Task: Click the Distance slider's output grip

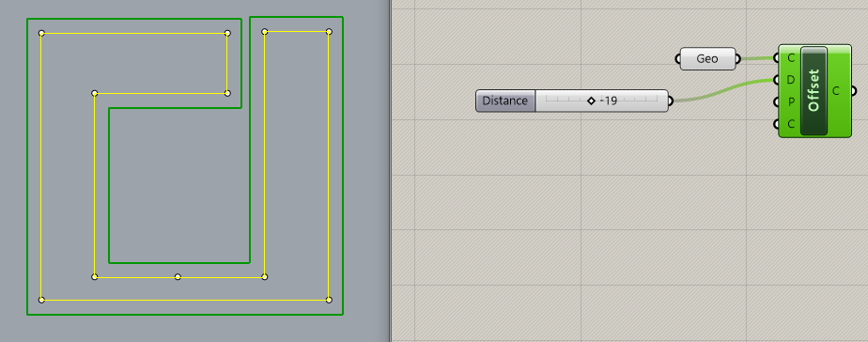Action: (x=670, y=101)
